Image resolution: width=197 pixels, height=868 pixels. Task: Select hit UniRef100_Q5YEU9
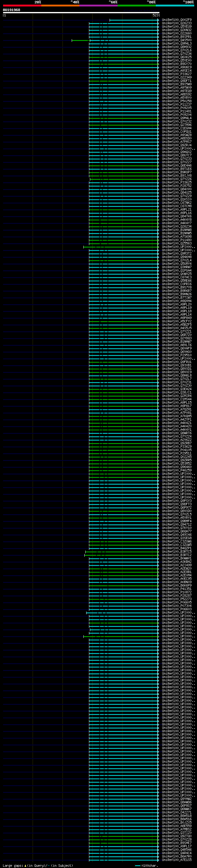[177, 26]
